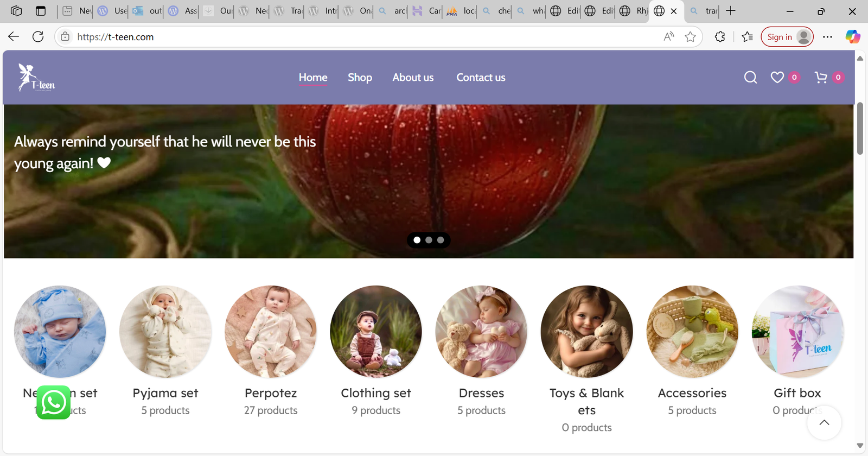Viewport: 868px width, 456px height.
Task: Click Perpotez category title
Action: tap(271, 393)
